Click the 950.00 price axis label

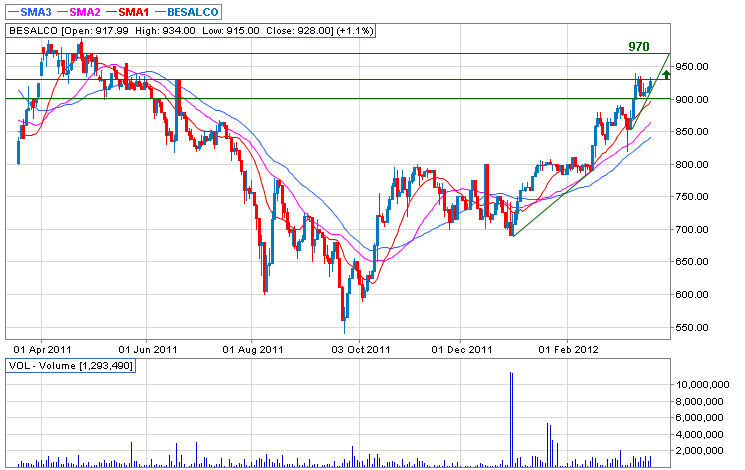[x=692, y=67]
